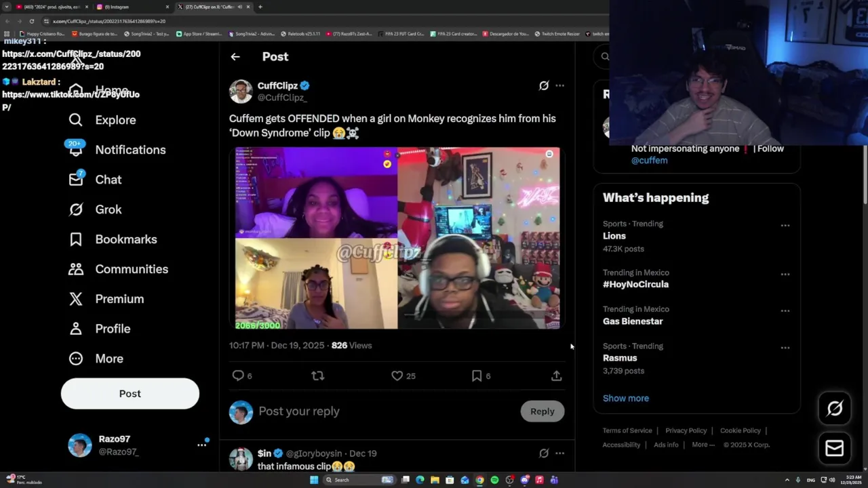868x488 pixels.
Task: Reload the page in browser toolbar
Action: (x=31, y=21)
